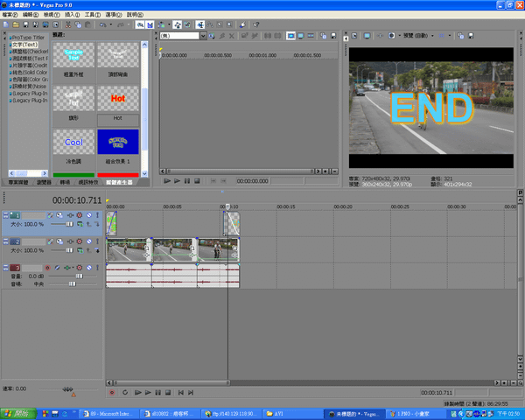Click the What's This Help icon
This screenshot has height=420, width=525.
pyautogui.click(x=256, y=24)
